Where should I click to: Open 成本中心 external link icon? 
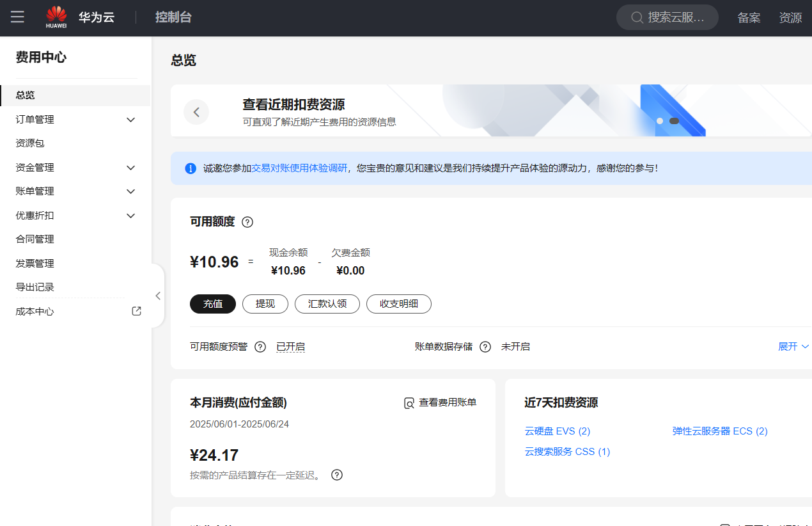(136, 311)
